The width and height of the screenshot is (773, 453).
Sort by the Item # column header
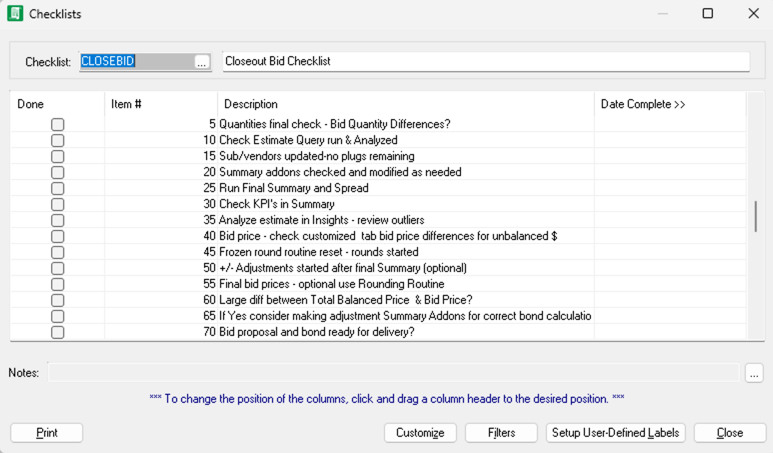(x=160, y=105)
